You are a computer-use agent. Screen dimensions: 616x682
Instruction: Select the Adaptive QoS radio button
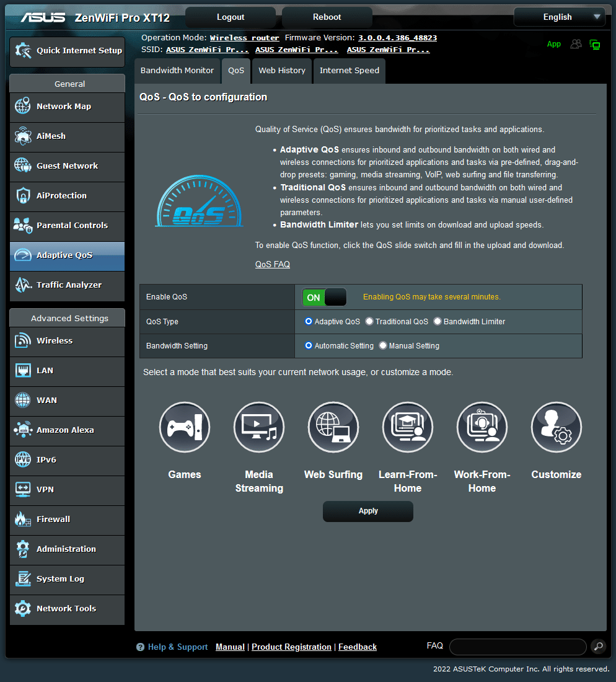click(x=309, y=321)
